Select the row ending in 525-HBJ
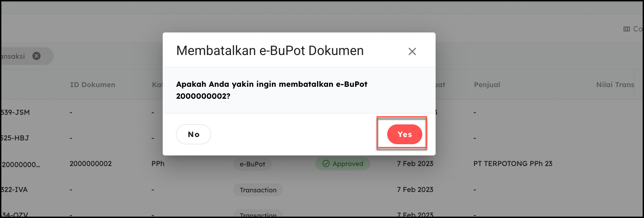 [15, 138]
